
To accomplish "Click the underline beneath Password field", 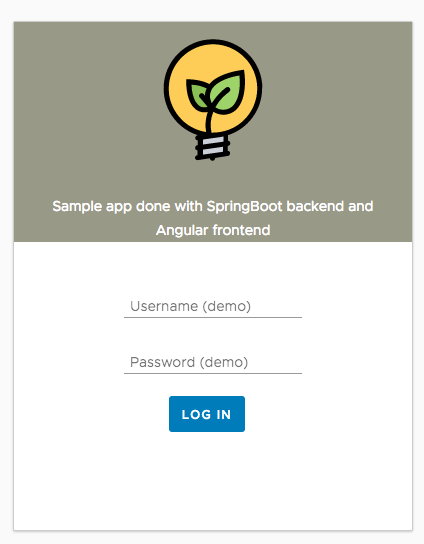I will point(213,373).
